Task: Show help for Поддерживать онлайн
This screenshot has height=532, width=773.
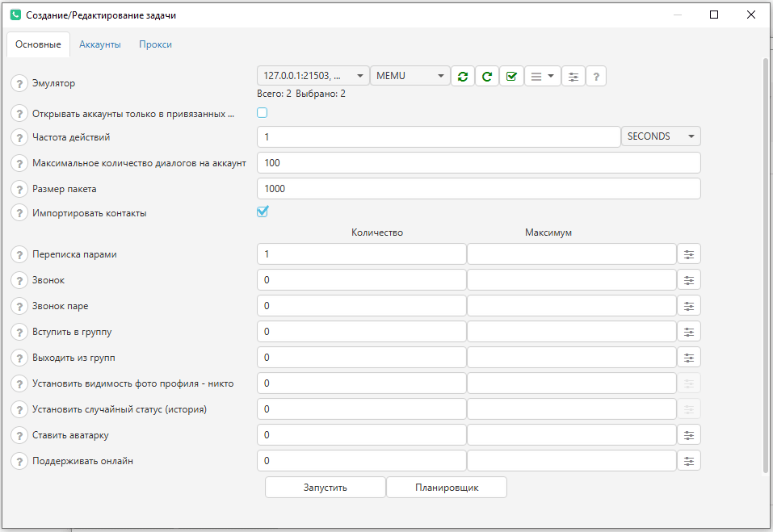Action: [x=19, y=462]
